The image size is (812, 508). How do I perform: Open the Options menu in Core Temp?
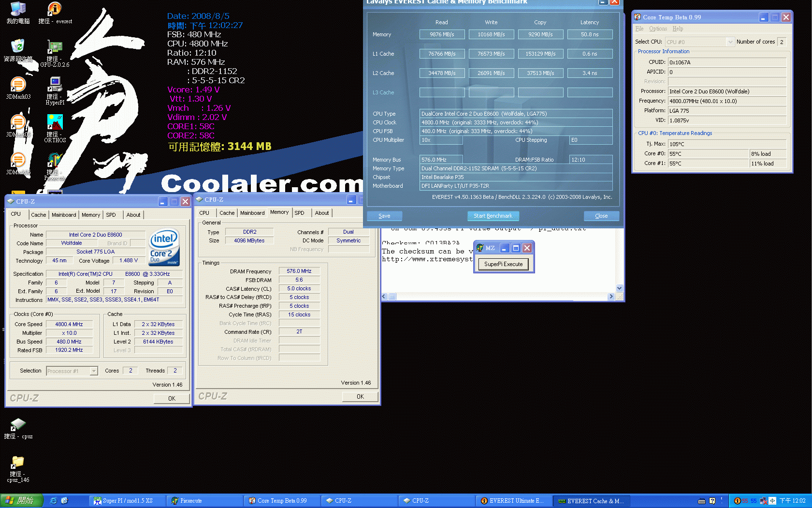[658, 29]
